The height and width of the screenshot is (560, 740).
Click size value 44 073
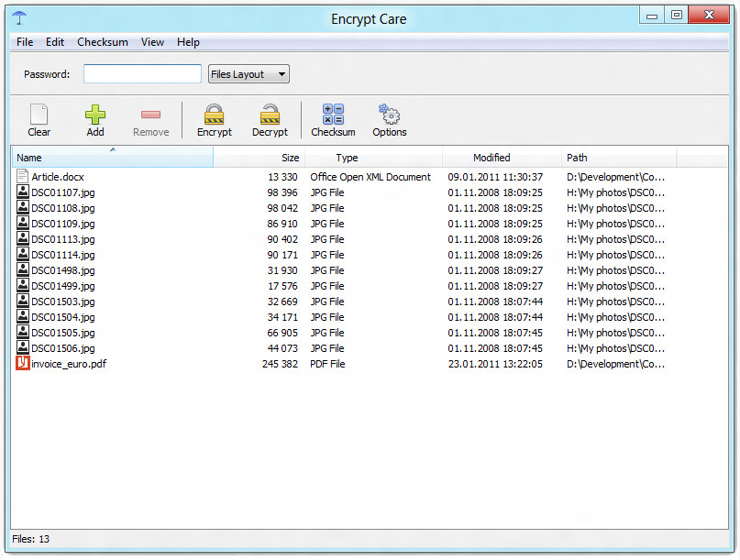click(x=282, y=348)
